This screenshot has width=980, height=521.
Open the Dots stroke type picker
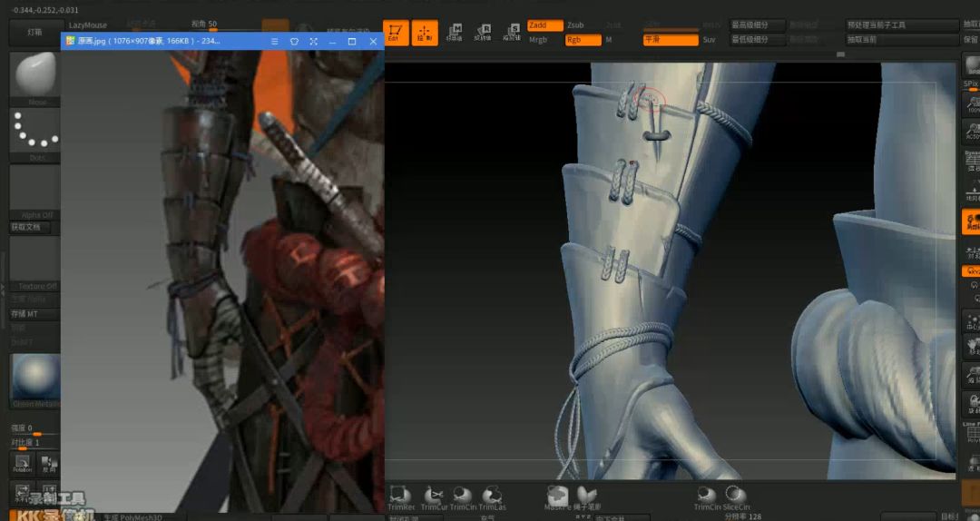pos(35,131)
